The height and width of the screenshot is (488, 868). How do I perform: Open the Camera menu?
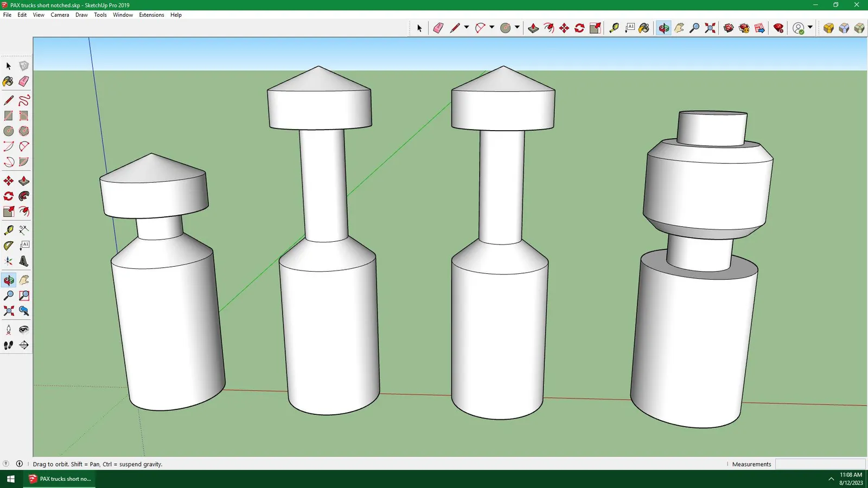(x=60, y=15)
